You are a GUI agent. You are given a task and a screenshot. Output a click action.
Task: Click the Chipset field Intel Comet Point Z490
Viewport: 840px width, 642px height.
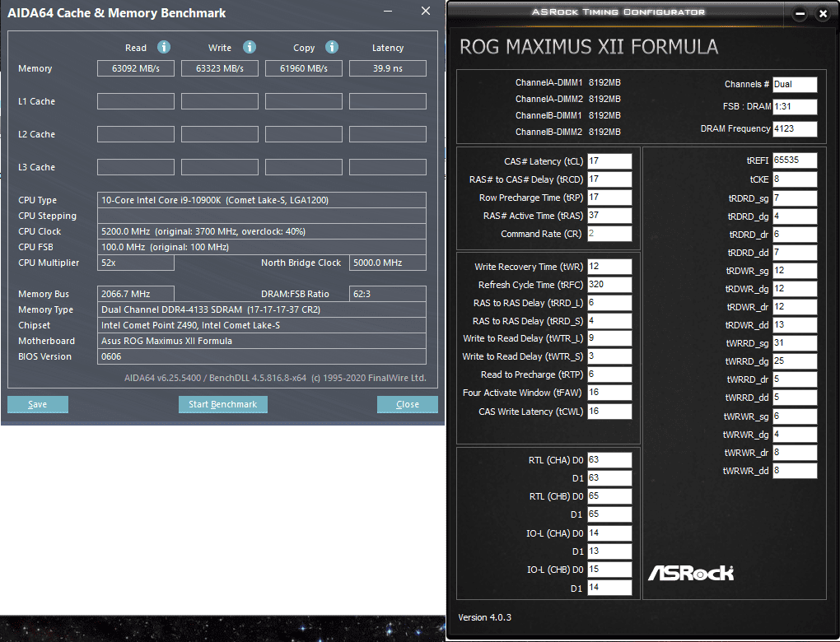tap(261, 325)
